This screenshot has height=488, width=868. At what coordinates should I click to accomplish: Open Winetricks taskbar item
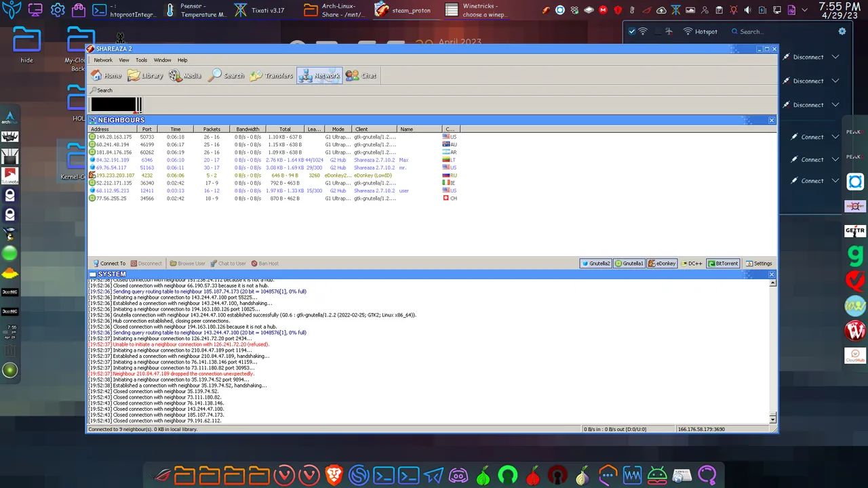(x=476, y=10)
